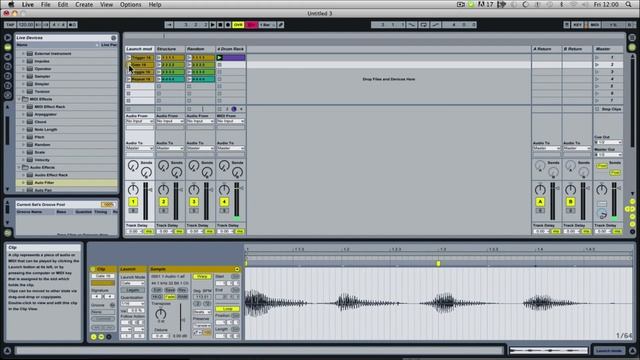
Task: Toggle track 4 activator button
Action: click(224, 202)
